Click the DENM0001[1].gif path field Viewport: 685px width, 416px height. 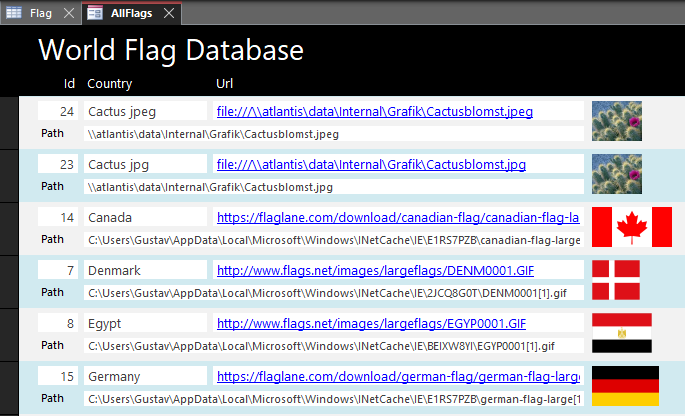(x=334, y=292)
